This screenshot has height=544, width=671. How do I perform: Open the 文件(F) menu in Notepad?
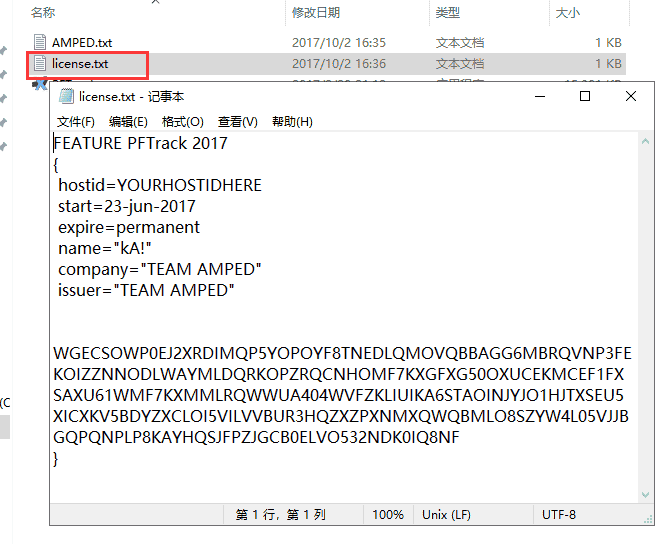pos(76,122)
